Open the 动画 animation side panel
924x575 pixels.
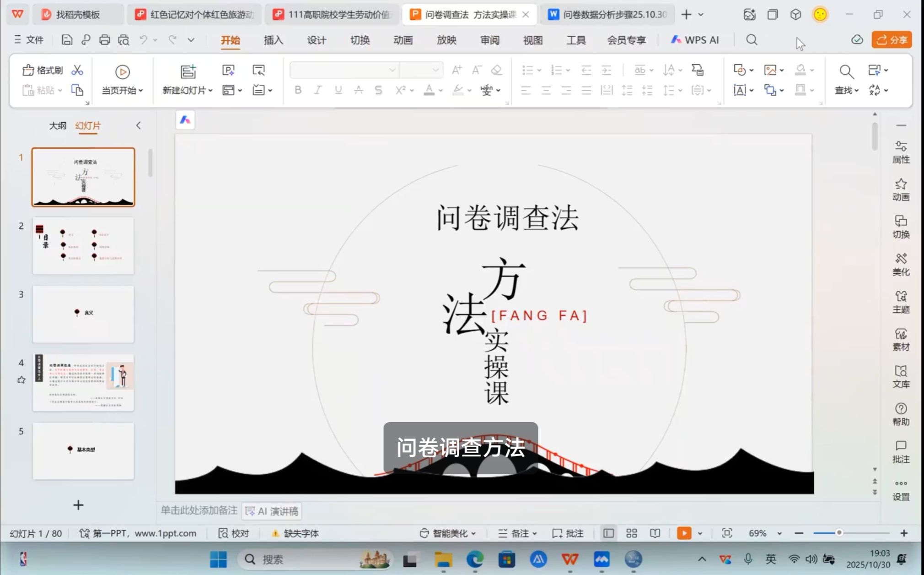901,190
